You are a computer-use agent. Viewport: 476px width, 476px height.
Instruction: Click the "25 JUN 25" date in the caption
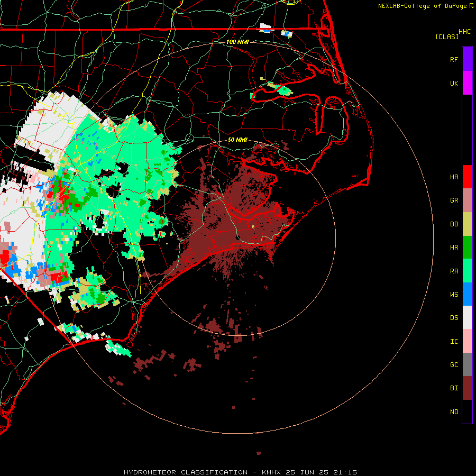coord(310,472)
